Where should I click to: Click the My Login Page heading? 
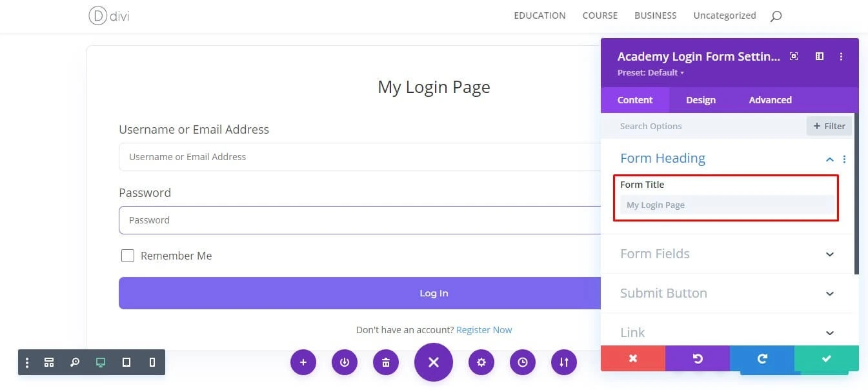click(x=434, y=87)
